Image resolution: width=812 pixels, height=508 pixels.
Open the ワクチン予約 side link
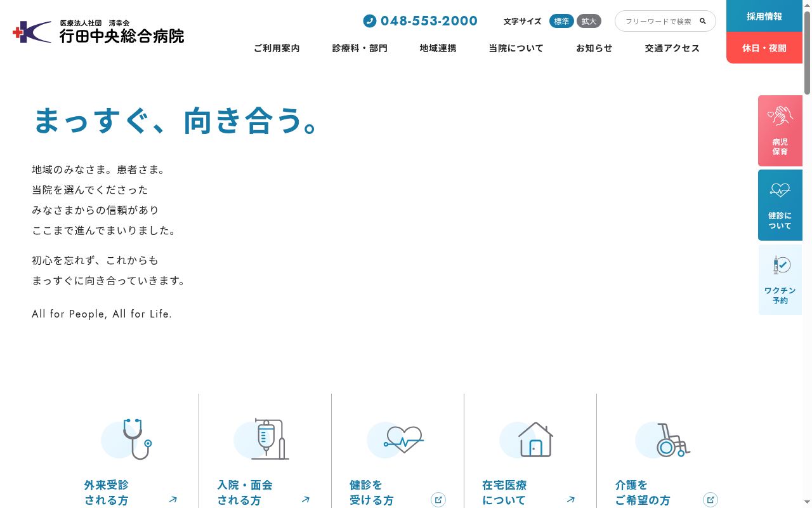(780, 280)
